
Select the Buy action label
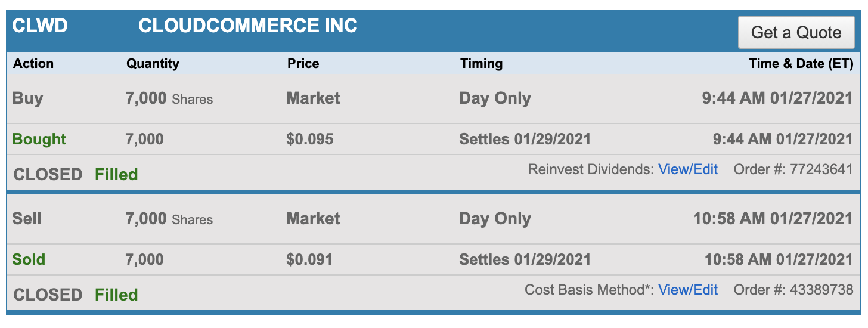point(27,98)
